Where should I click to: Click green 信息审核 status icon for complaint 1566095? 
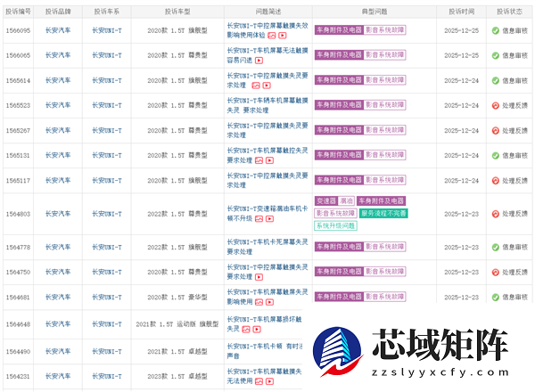[496, 30]
